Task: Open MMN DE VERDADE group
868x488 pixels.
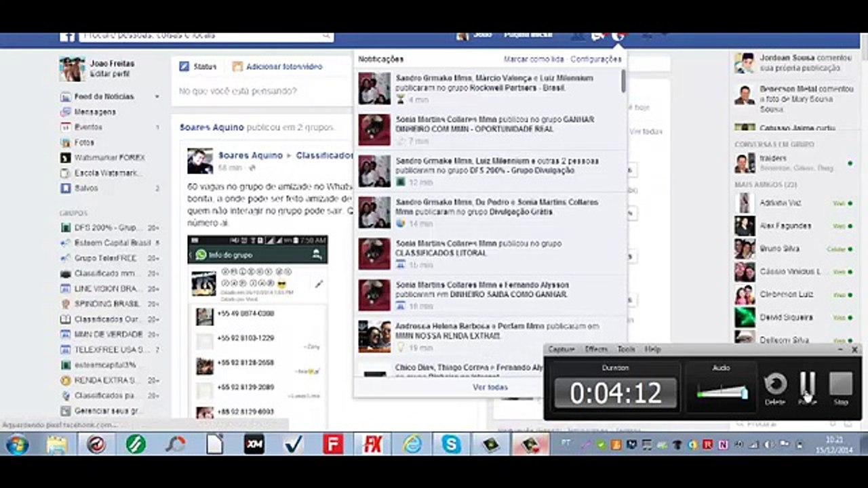Action: click(x=108, y=334)
